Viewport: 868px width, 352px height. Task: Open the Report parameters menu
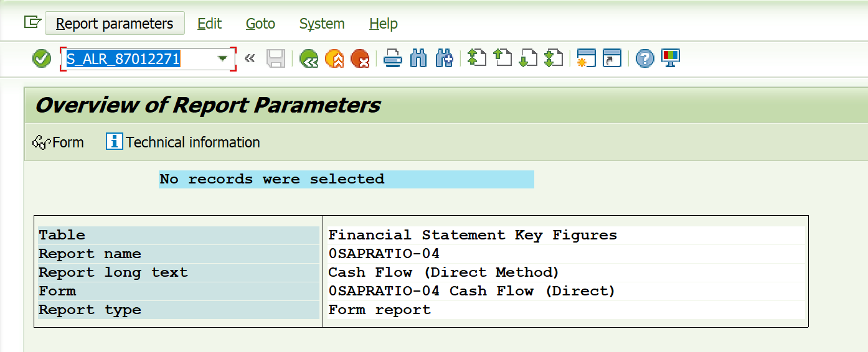coord(115,24)
